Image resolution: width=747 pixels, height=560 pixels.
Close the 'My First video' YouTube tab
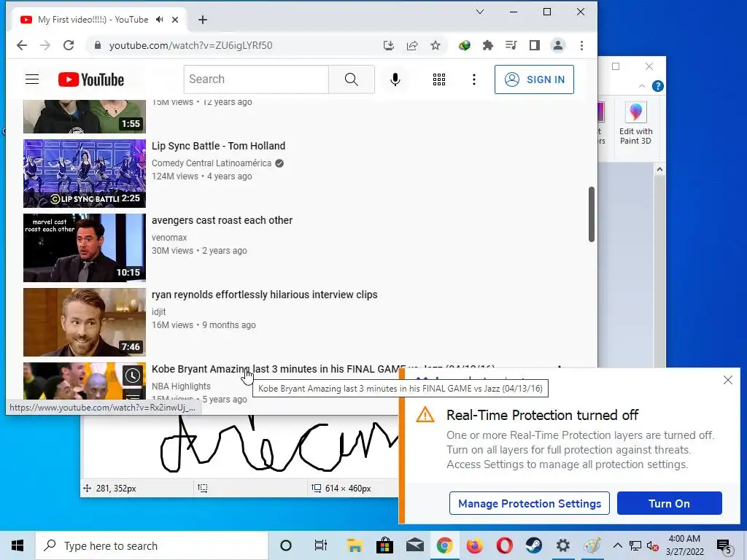(x=175, y=20)
